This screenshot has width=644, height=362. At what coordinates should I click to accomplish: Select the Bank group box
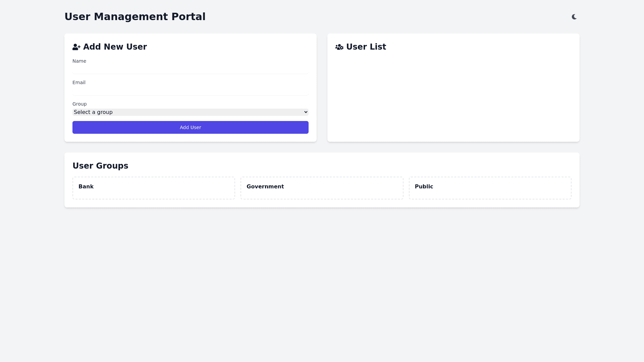point(154,188)
